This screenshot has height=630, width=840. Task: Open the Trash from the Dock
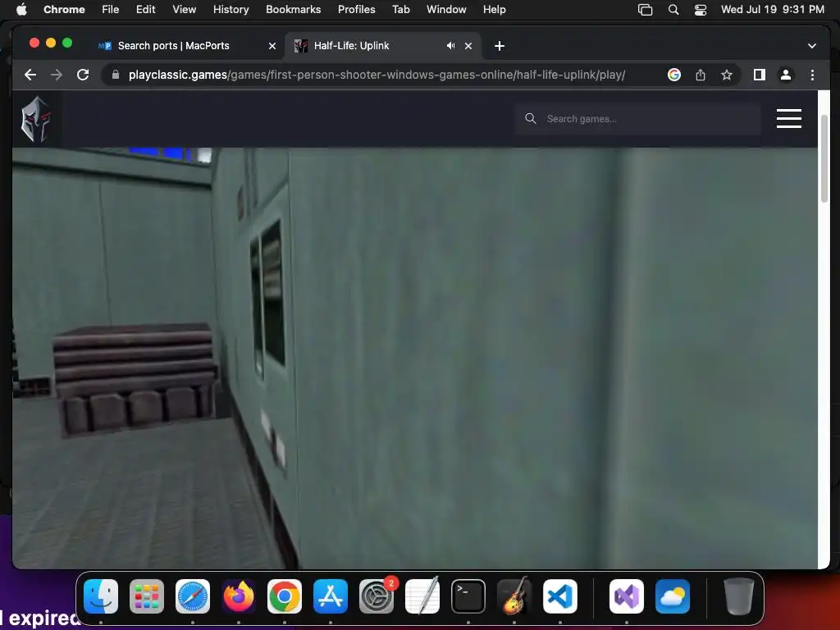[739, 596]
